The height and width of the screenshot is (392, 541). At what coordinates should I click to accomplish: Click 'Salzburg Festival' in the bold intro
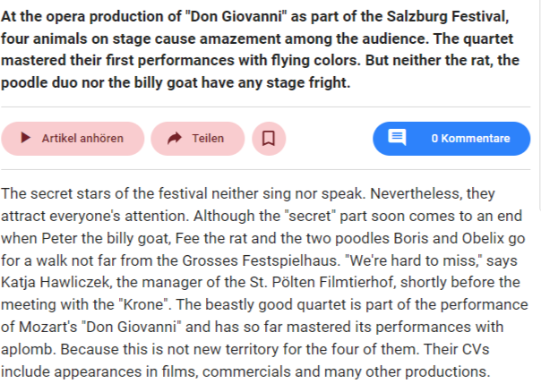448,16
